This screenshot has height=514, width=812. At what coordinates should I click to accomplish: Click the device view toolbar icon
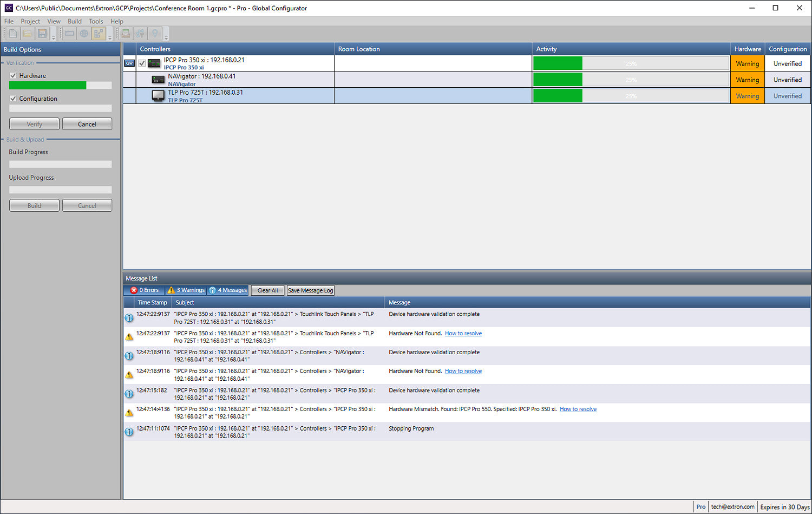pyautogui.click(x=69, y=34)
